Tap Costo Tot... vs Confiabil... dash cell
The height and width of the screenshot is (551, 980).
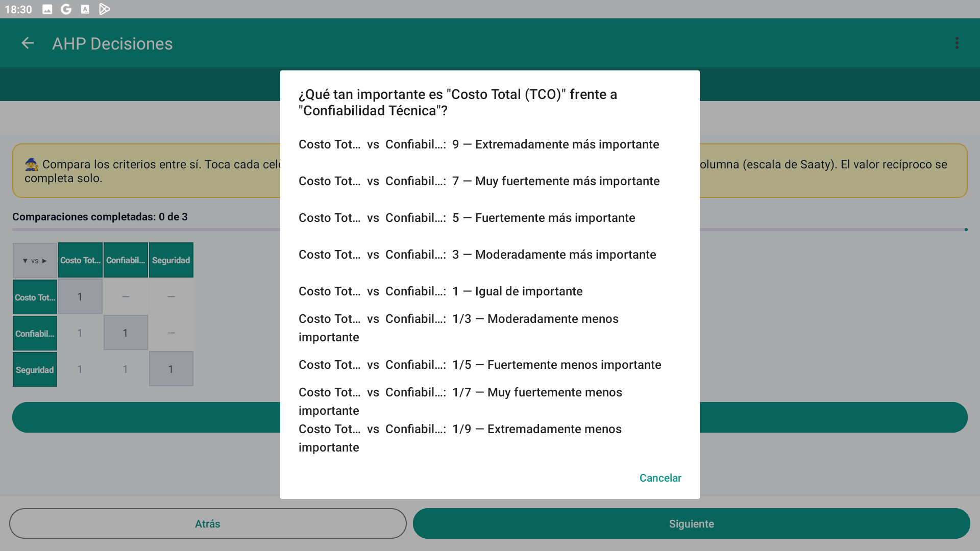pos(126,296)
